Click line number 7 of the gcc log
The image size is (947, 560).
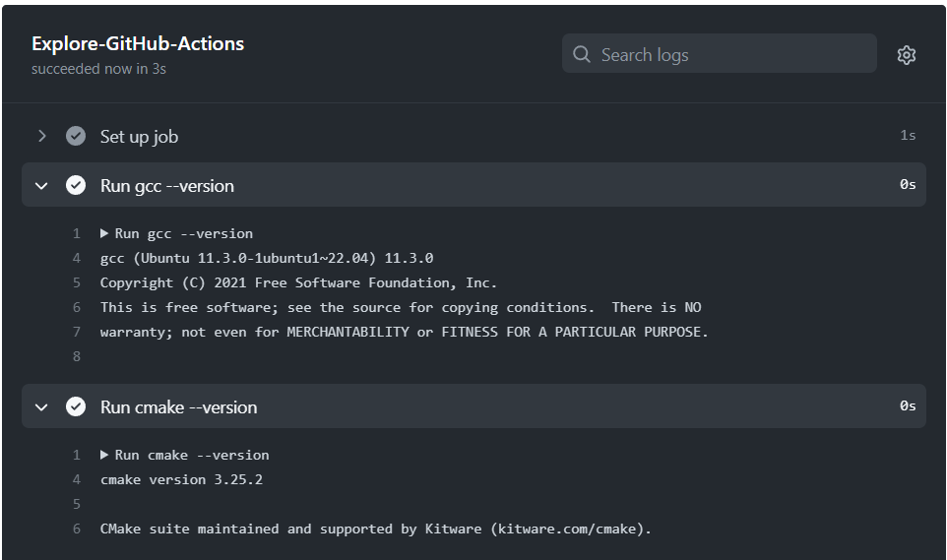[77, 333]
